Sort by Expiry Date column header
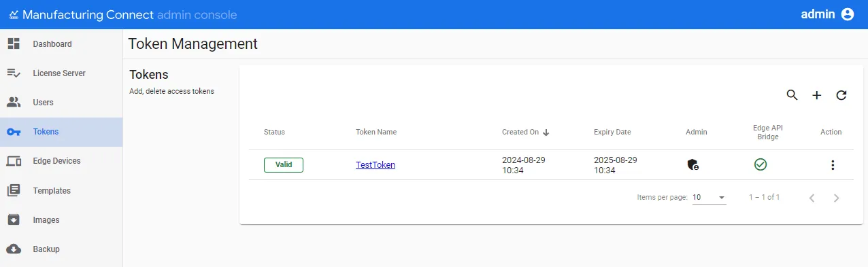This screenshot has width=868, height=267. (612, 132)
